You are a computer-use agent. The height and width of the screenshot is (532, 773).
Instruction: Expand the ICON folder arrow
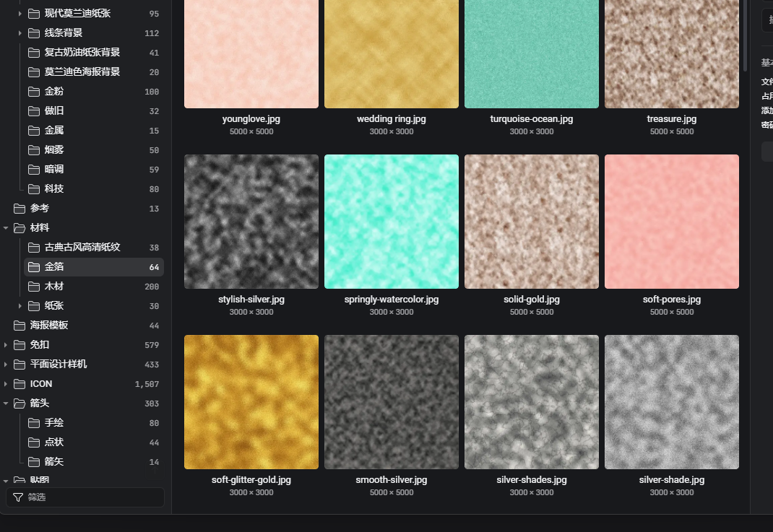[x=6, y=384]
